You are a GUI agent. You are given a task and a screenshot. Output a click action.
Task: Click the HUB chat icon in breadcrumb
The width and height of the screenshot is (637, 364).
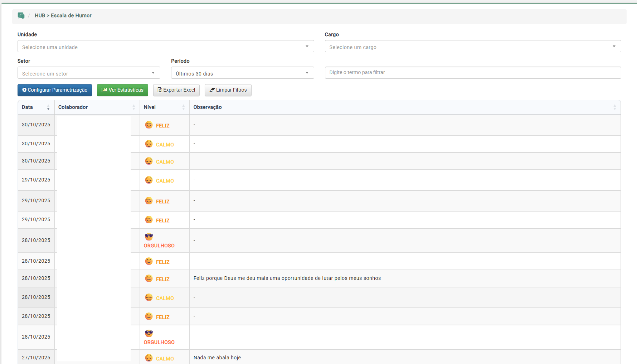21,16
